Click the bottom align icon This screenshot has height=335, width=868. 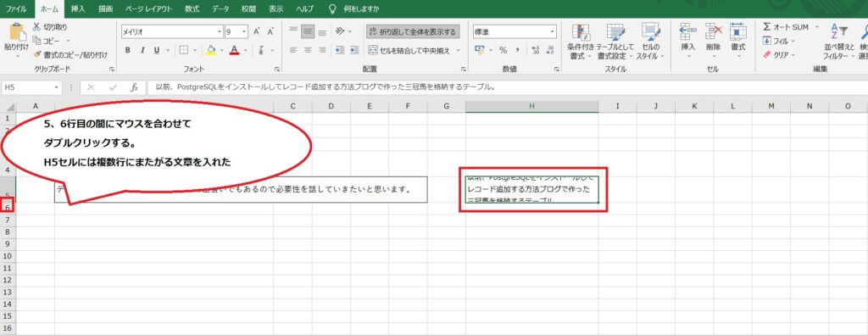click(321, 32)
